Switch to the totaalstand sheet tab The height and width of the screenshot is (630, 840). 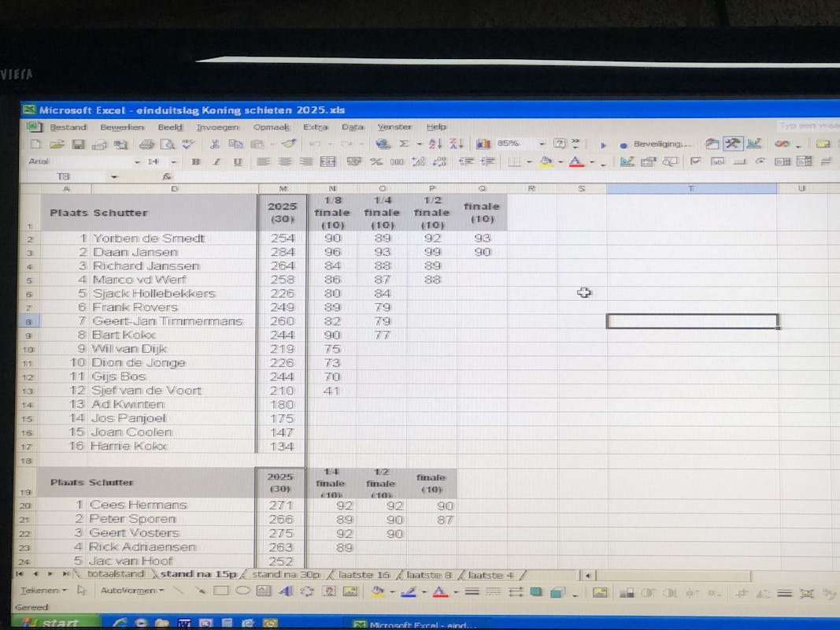(x=115, y=574)
